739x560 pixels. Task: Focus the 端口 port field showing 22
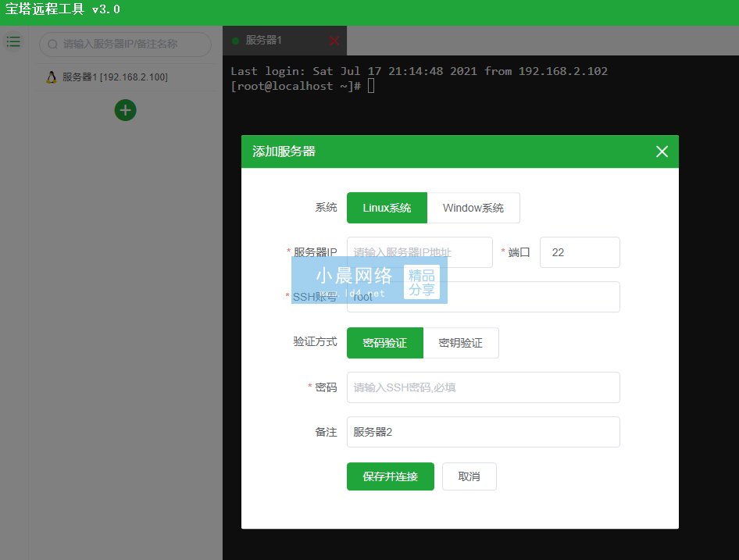(580, 252)
